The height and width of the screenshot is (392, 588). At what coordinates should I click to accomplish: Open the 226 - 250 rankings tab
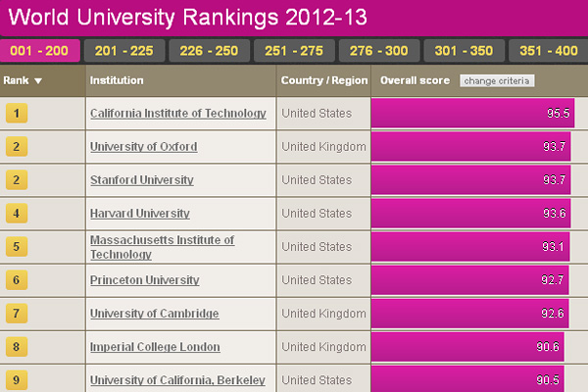[x=209, y=51]
